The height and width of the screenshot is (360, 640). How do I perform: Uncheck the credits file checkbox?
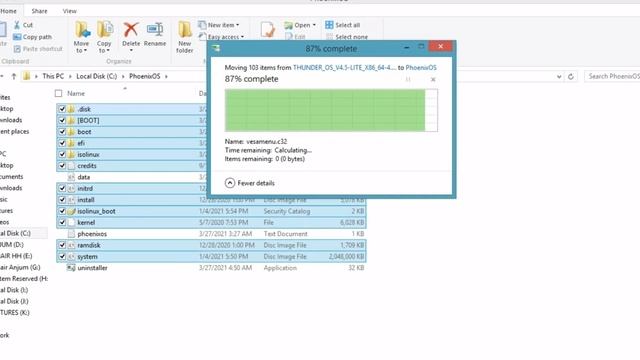[62, 166]
